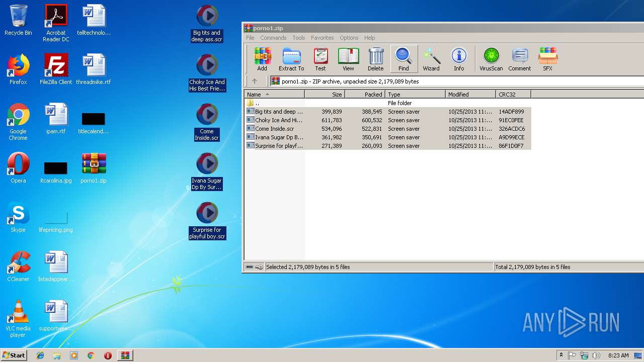
Task: Open the File menu in WinRAR
Action: coord(250,38)
